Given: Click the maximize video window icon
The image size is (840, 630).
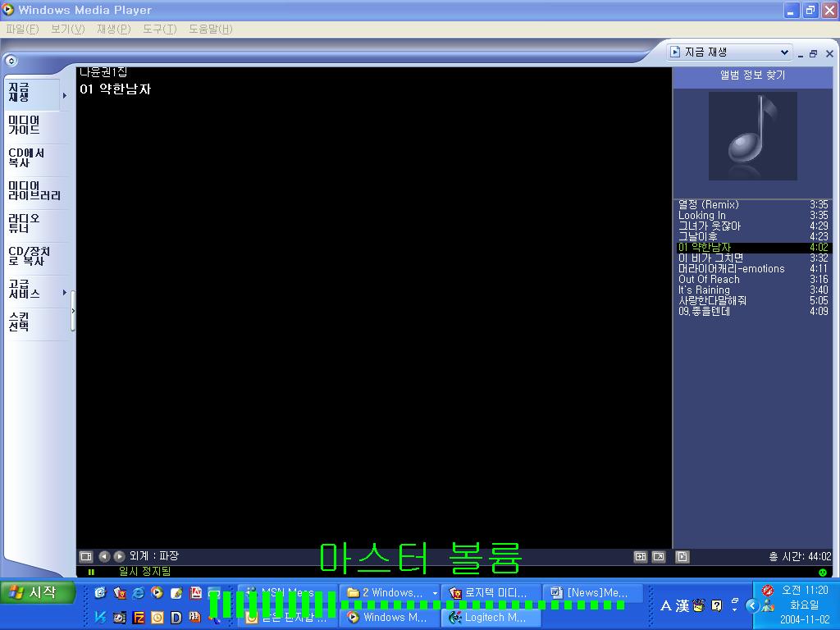Looking at the screenshot, I should pyautogui.click(x=641, y=556).
